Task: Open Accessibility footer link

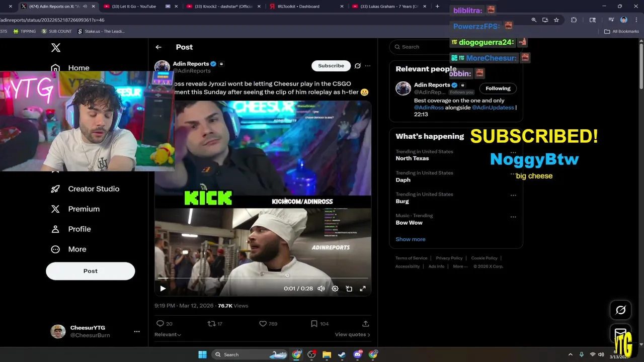Action: tap(408, 266)
